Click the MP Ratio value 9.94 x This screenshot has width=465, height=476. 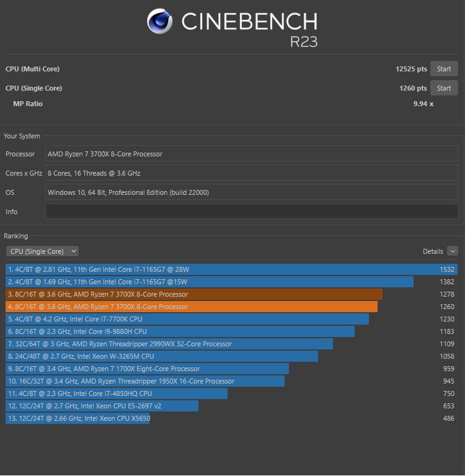click(x=423, y=104)
